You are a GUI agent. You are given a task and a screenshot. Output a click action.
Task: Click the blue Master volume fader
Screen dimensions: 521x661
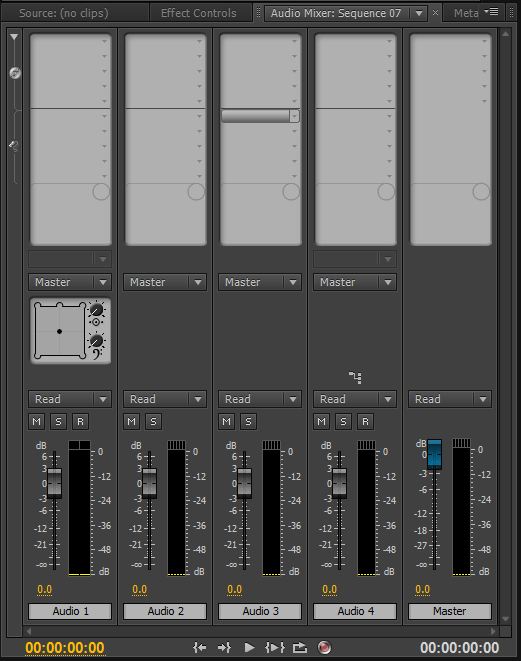point(435,454)
